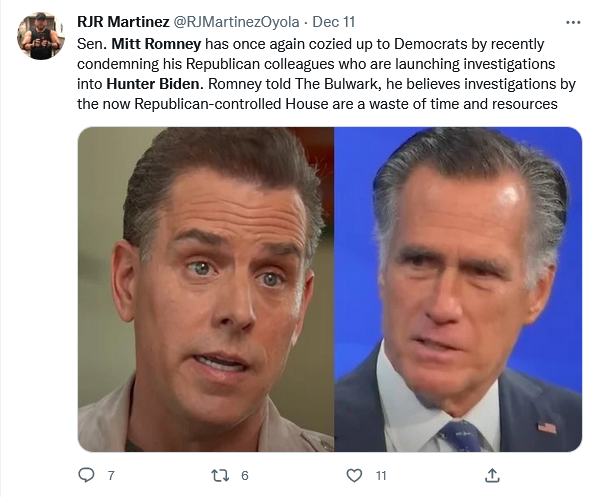This screenshot has width=598, height=497.
Task: Select the bold Hunter Biden text
Action: 155,84
